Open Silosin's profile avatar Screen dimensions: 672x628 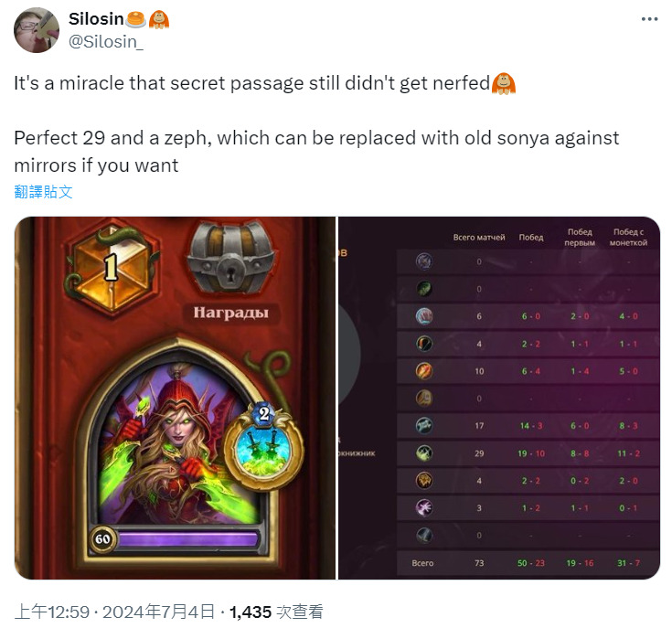click(x=37, y=30)
